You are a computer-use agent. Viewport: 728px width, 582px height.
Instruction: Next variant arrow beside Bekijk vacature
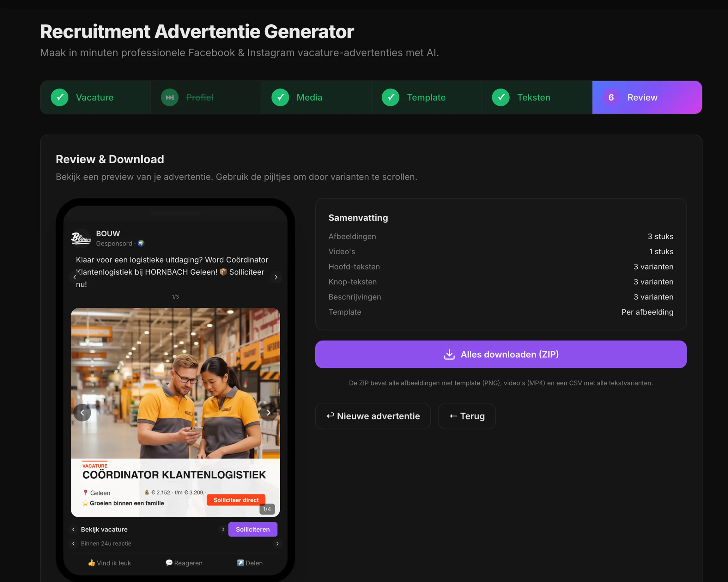(223, 529)
